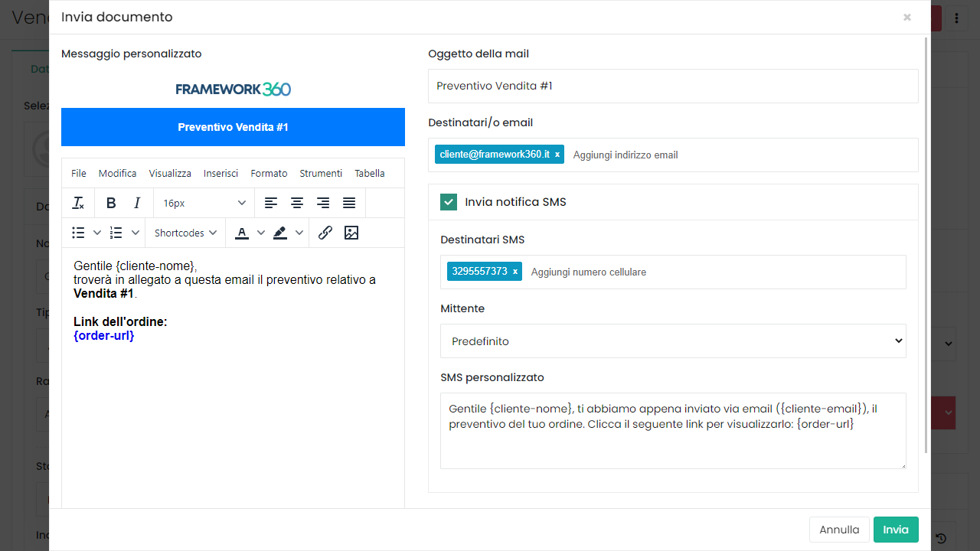Open the File menu in the editor
Screen dimensions: 980x551
coord(79,173)
